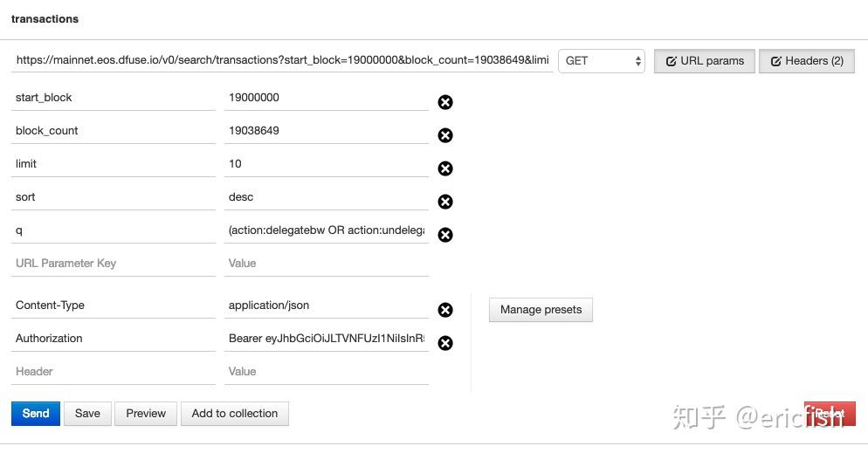The image size is (868, 453).
Task: Toggle the URL params panel
Action: 704,61
